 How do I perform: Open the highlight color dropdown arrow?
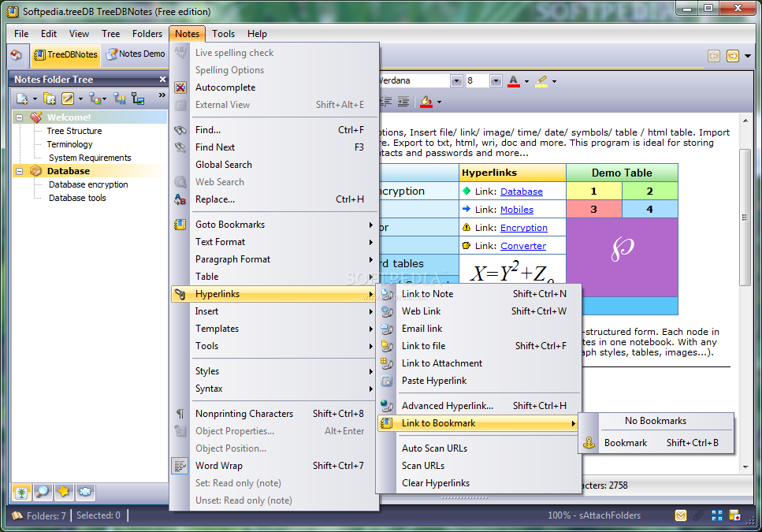click(x=555, y=82)
